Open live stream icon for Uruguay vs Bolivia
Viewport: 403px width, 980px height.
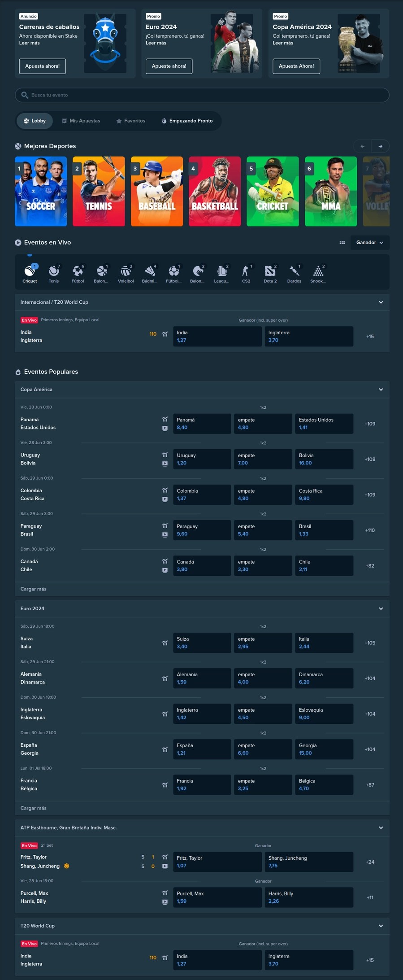(165, 464)
